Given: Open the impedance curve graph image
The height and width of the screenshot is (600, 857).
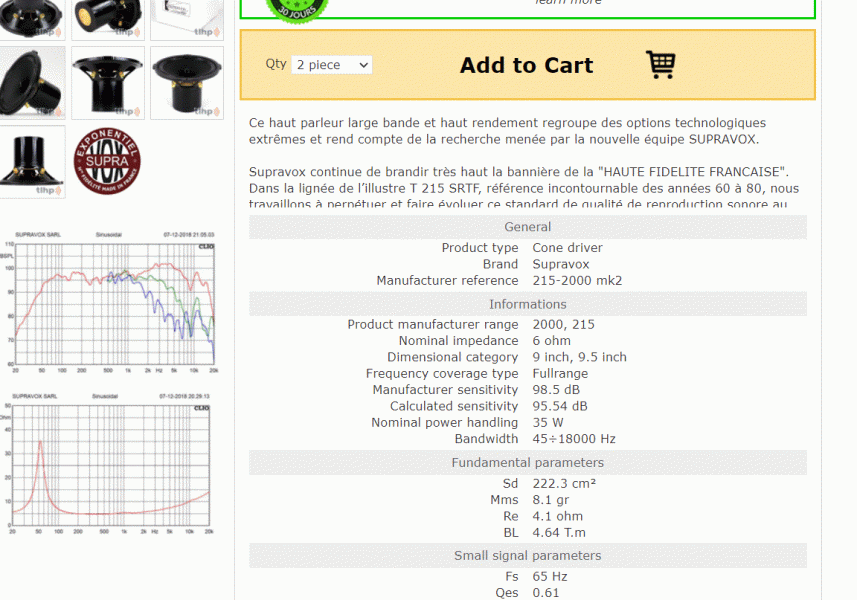Looking at the screenshot, I should coord(107,463).
